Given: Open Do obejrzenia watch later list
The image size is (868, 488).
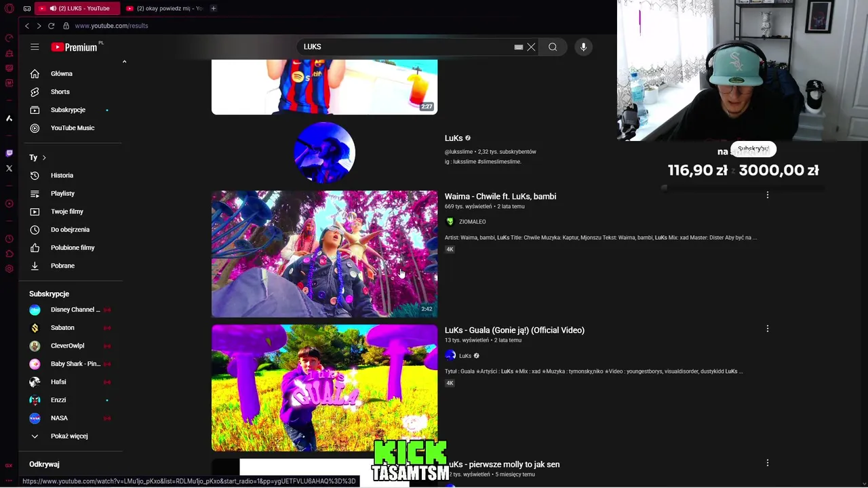Looking at the screenshot, I should pyautogui.click(x=70, y=230).
